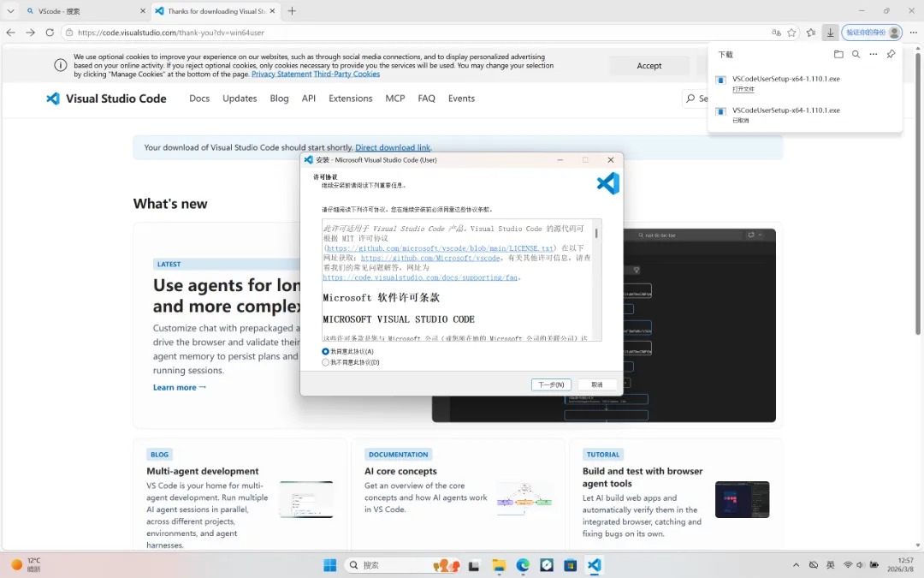This screenshot has width=924, height=578.
Task: Open the first VSCodeUserSetup file icon in downloads
Action: click(720, 80)
